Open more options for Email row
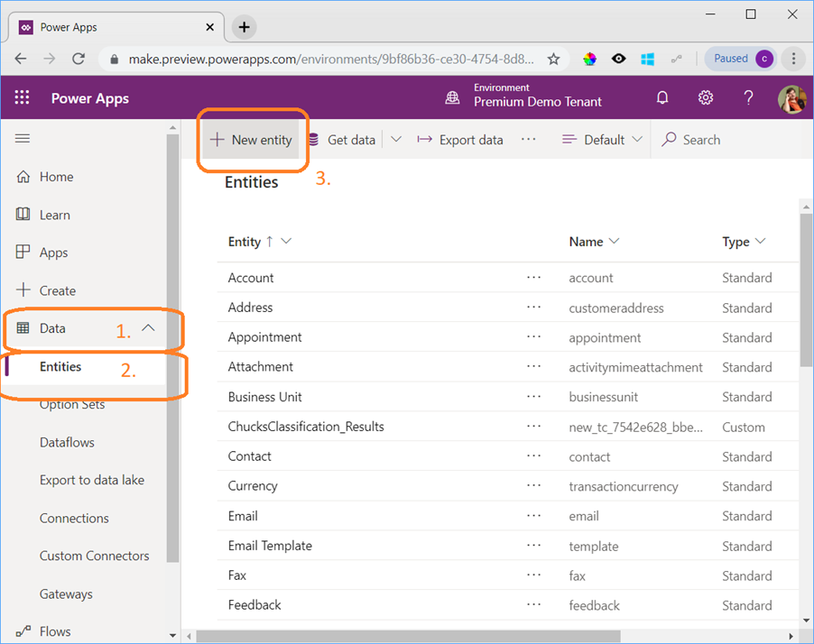814x644 pixels. coord(533,515)
